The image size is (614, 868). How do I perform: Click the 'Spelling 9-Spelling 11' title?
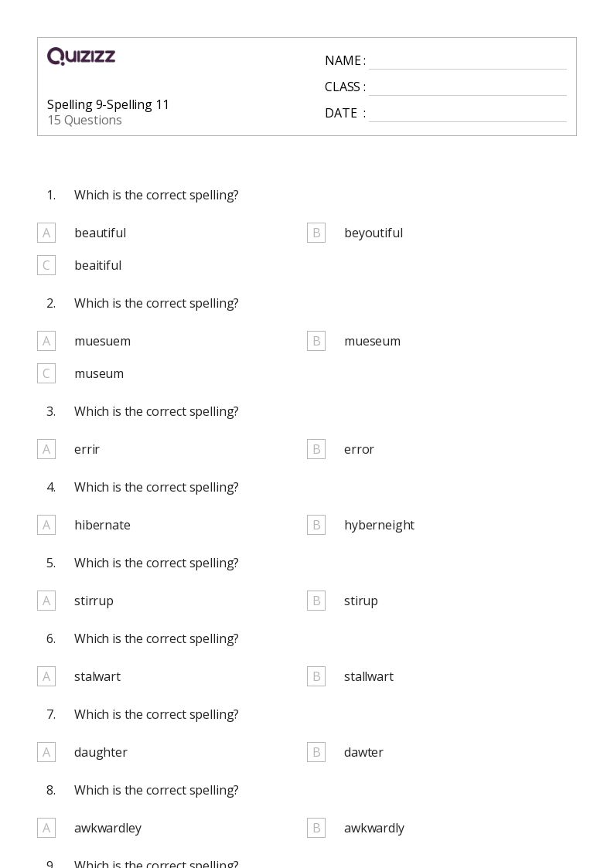[108, 104]
